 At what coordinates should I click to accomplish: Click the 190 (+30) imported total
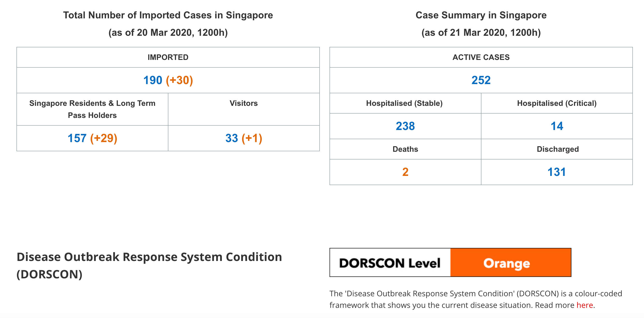[168, 80]
